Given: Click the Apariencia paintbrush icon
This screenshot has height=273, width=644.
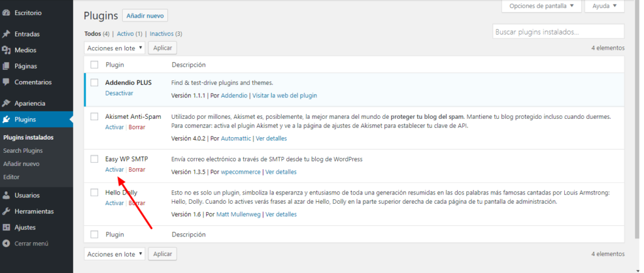Looking at the screenshot, I should click(6, 103).
